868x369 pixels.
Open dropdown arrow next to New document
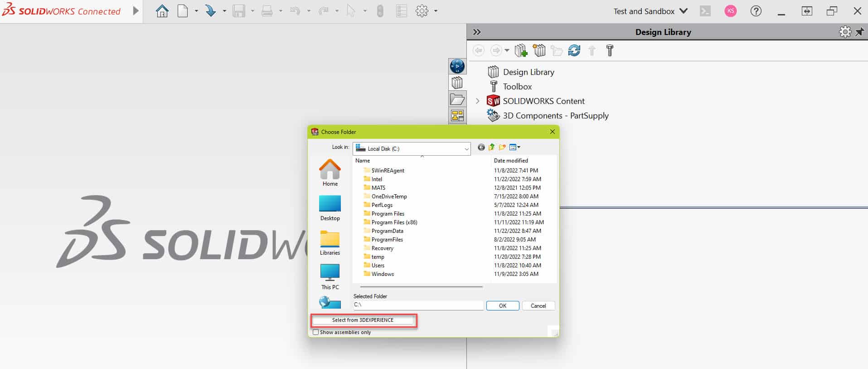click(x=196, y=11)
